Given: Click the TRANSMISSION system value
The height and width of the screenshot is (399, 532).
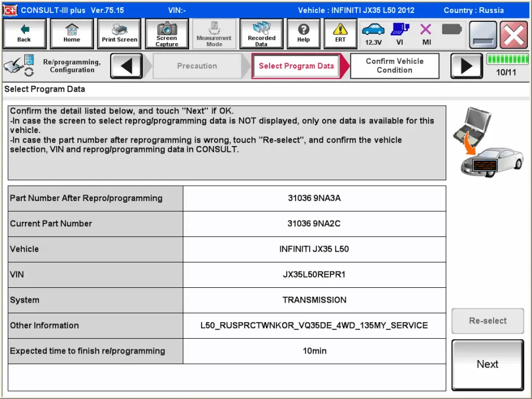Looking at the screenshot, I should [x=314, y=300].
